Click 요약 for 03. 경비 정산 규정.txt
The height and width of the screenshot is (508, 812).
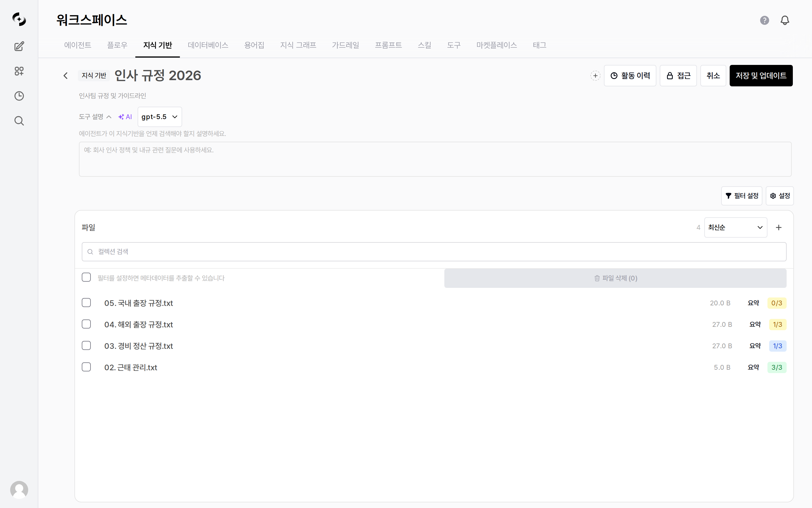click(x=755, y=346)
